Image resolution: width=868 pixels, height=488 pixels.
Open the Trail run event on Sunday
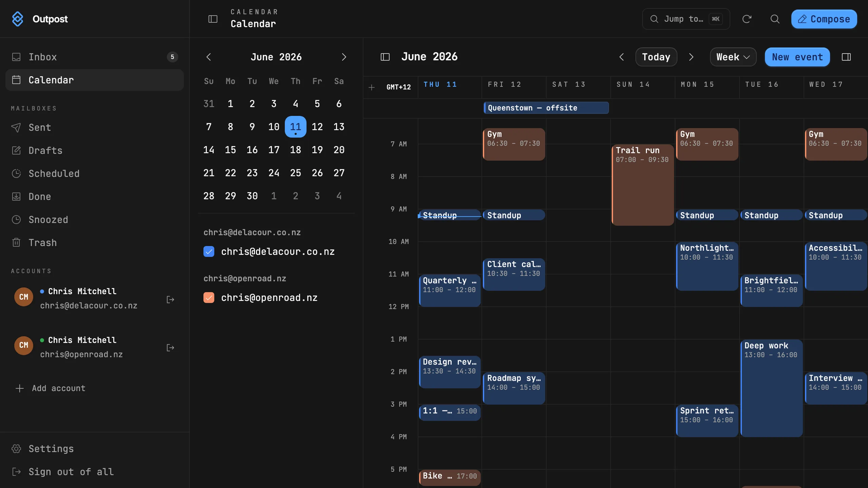(x=643, y=185)
